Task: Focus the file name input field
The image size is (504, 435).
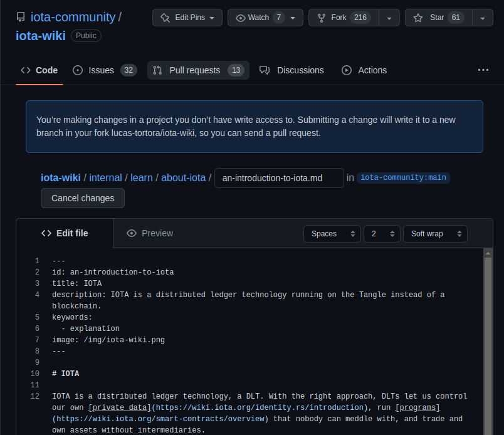Action: (x=279, y=178)
